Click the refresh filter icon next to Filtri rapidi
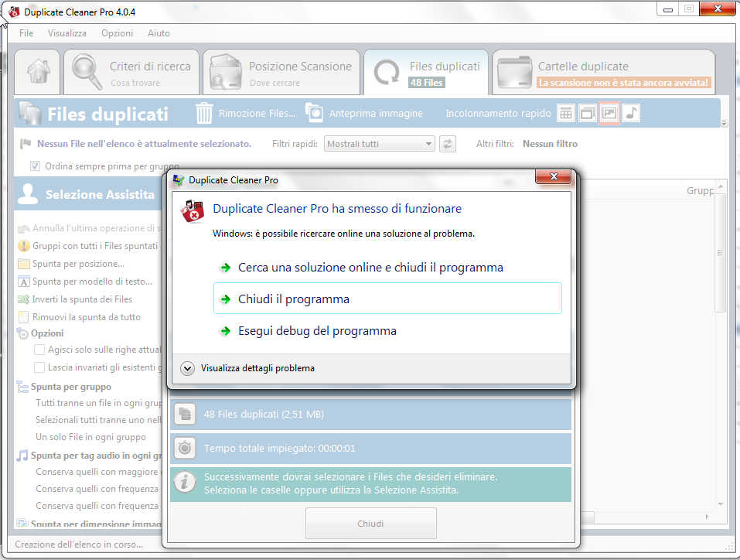Viewport: 740px width, 560px height. 447,144
